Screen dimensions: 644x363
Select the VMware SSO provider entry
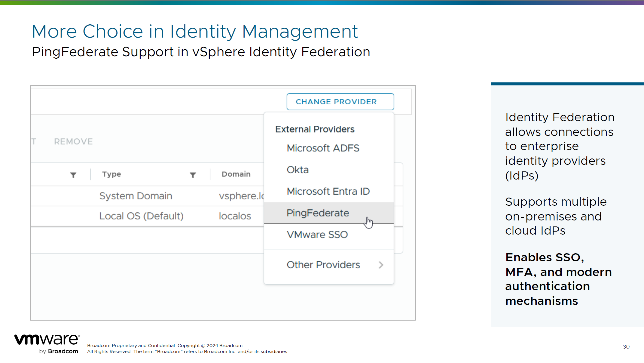[317, 235]
